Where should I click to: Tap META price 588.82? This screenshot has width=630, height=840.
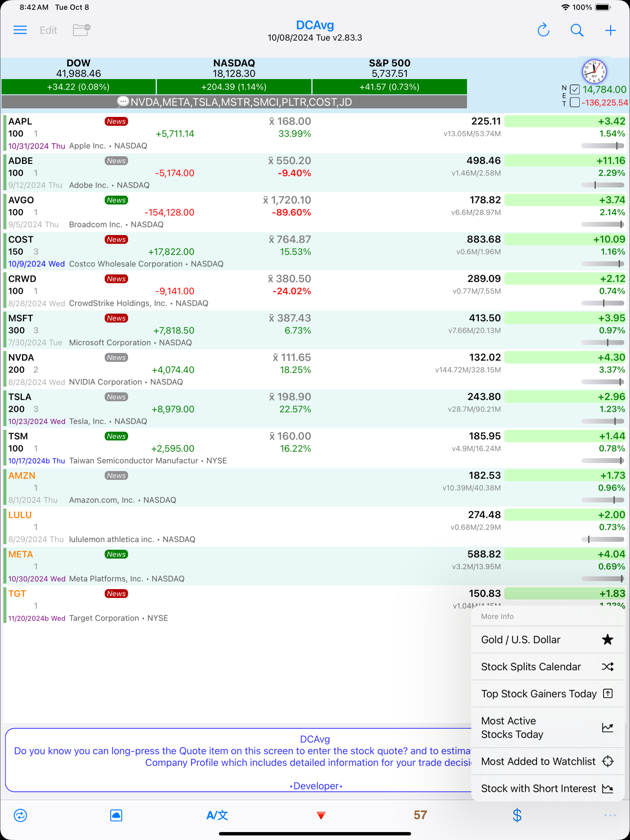click(x=484, y=554)
